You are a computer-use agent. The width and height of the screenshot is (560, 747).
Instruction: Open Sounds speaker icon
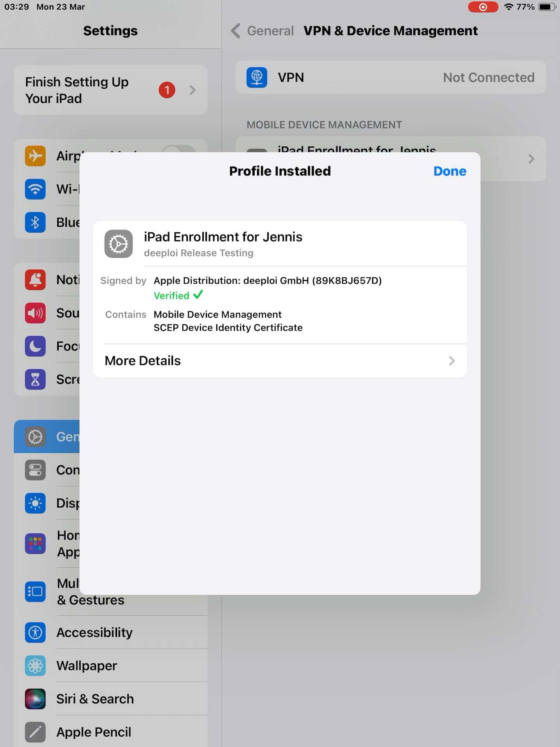point(35,313)
